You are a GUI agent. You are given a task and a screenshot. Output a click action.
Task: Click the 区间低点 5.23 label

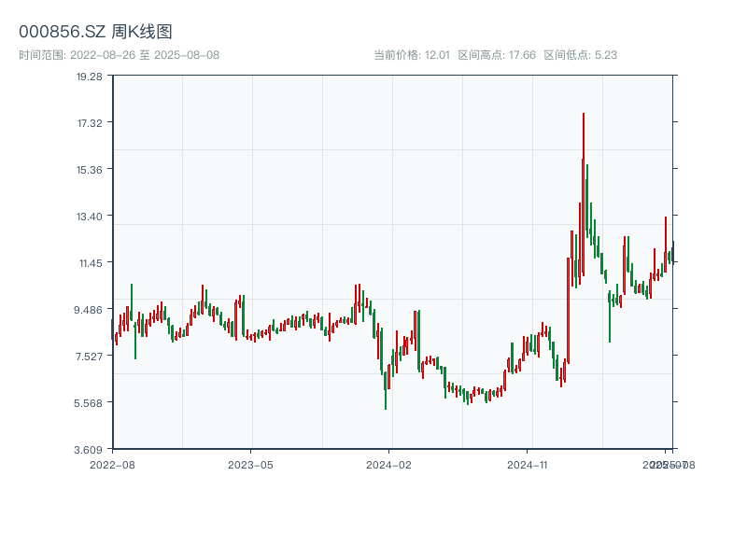[x=580, y=55]
